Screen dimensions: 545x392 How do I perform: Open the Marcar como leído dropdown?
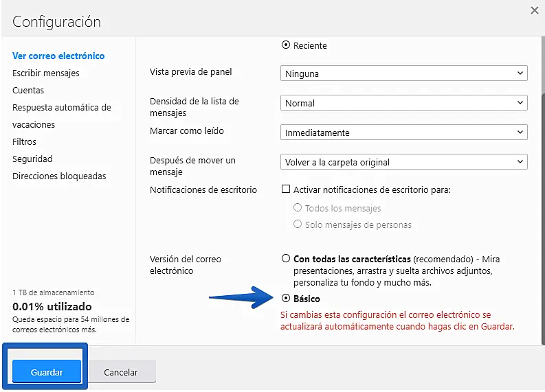404,132
